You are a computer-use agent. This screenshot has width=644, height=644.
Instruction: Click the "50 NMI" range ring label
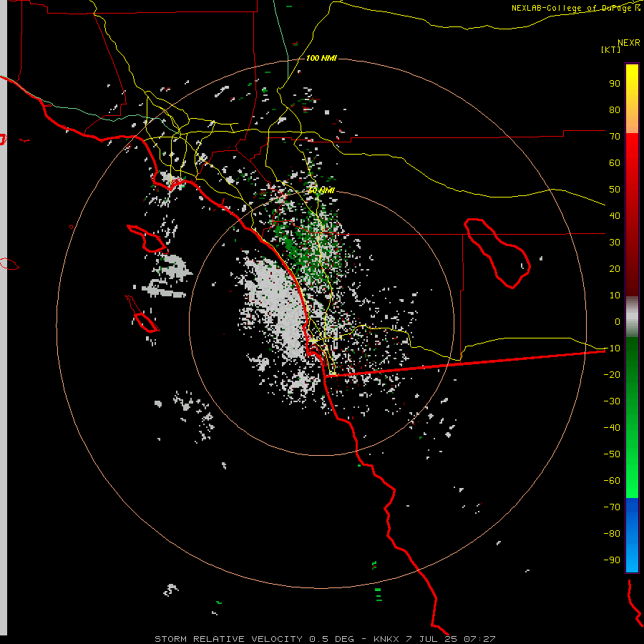pos(321,190)
